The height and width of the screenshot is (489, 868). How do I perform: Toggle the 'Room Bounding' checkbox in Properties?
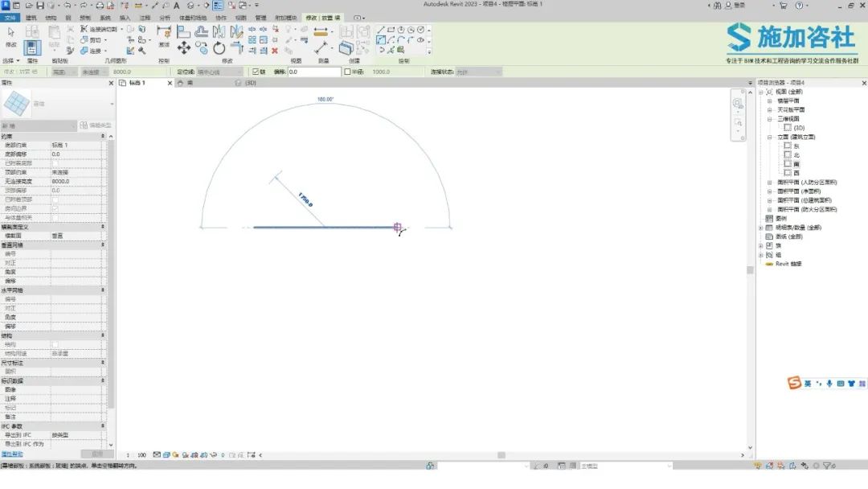pyautogui.click(x=55, y=209)
